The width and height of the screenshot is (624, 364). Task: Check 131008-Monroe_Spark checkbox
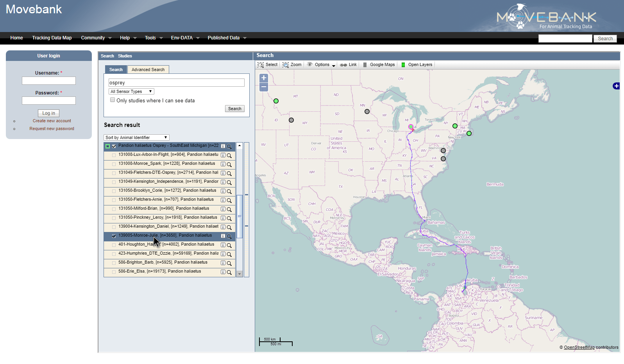pos(114,164)
